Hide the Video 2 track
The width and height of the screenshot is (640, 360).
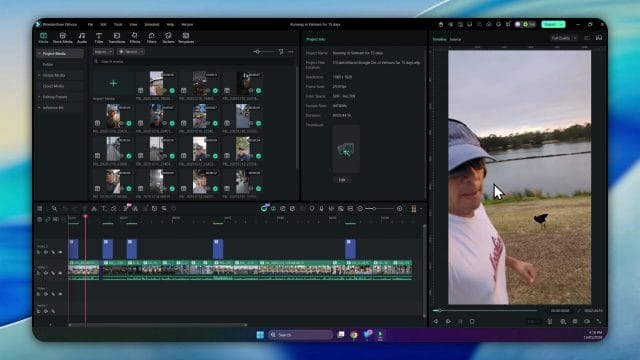tap(60, 273)
